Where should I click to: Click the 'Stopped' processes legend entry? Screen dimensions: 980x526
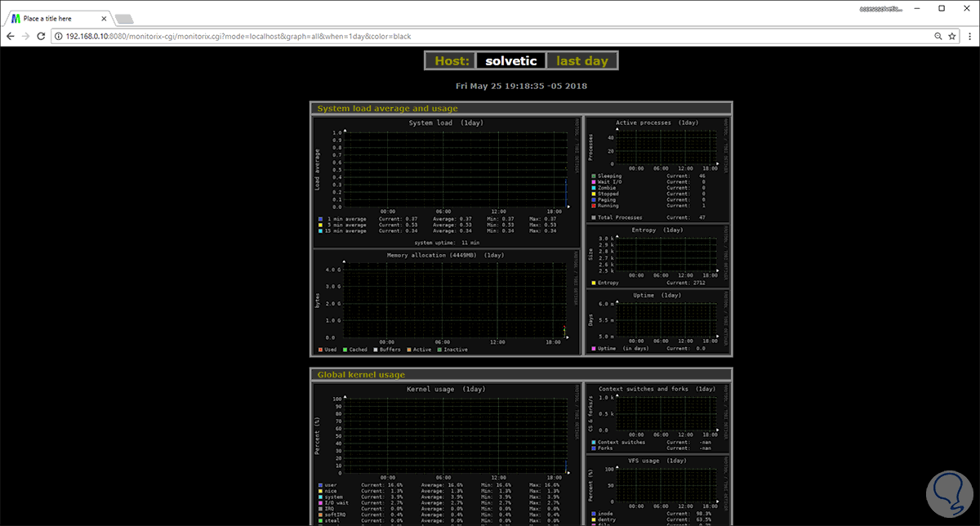606,194
